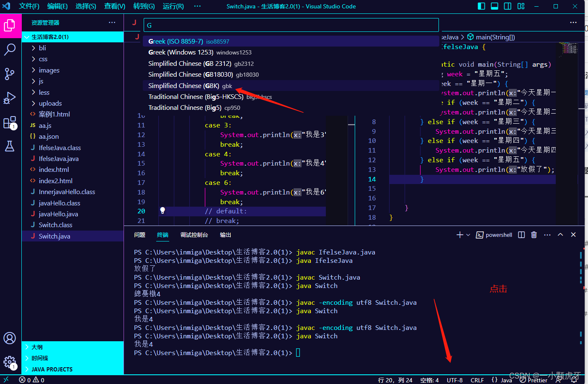This screenshot has height=384, width=588.
Task: Select Simplified Chinese (GBK) encoding
Action: tap(291, 86)
